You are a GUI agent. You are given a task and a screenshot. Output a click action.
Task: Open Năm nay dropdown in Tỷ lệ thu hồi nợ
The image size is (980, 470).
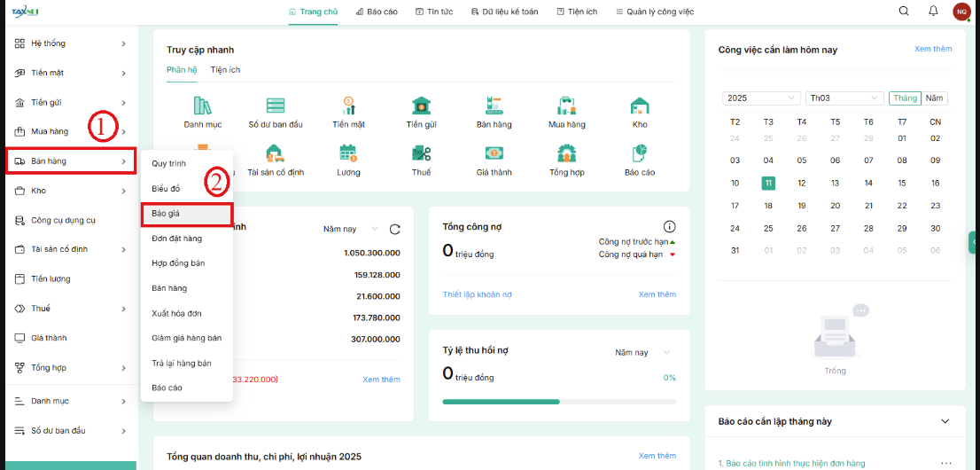(x=642, y=352)
